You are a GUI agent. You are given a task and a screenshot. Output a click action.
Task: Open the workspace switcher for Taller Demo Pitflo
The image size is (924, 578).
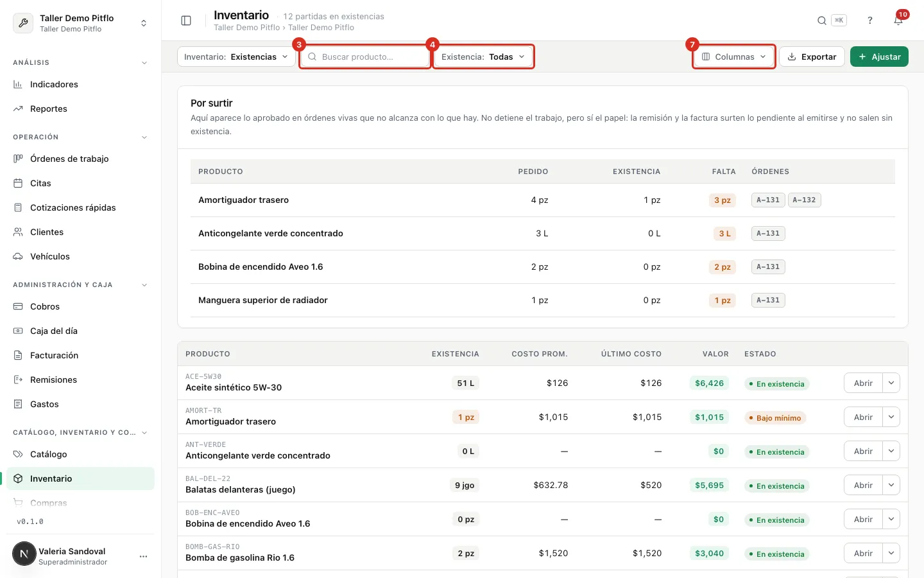point(80,23)
